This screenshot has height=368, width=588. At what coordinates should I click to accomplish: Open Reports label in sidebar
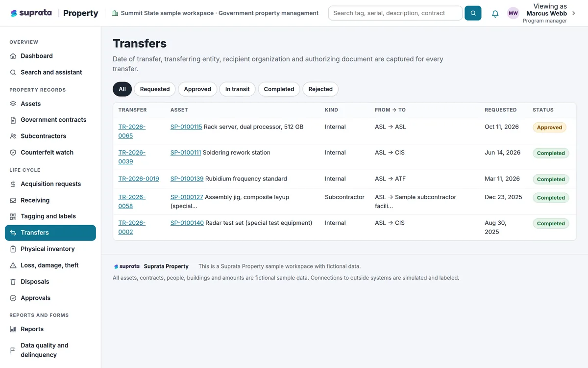(32, 329)
